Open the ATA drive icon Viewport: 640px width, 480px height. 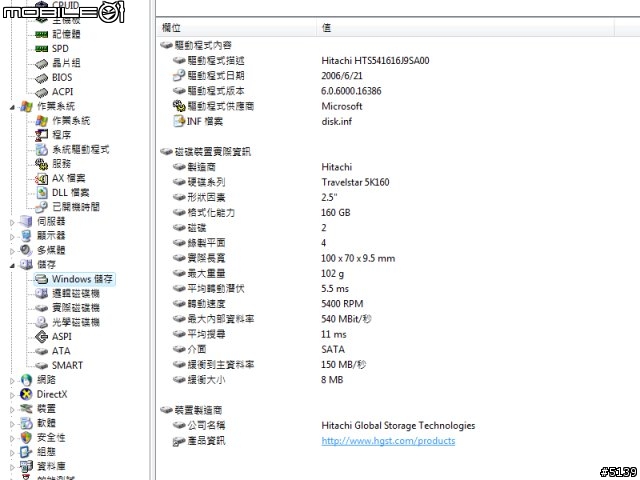(42, 351)
